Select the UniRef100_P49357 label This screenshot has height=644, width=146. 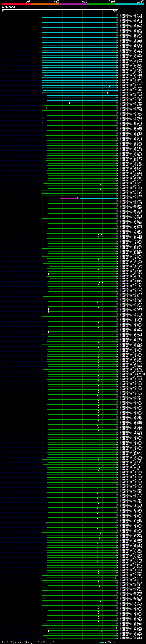(131, 605)
